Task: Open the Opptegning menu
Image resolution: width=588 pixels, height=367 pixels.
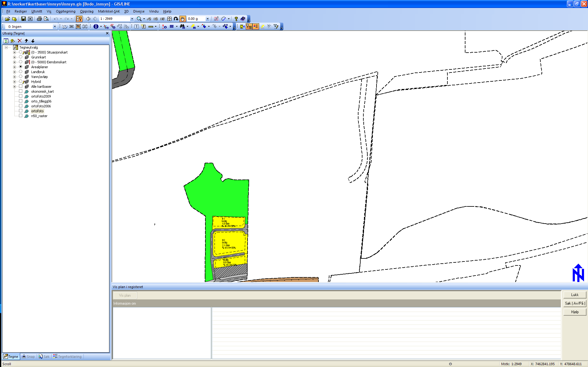Action: [65, 11]
